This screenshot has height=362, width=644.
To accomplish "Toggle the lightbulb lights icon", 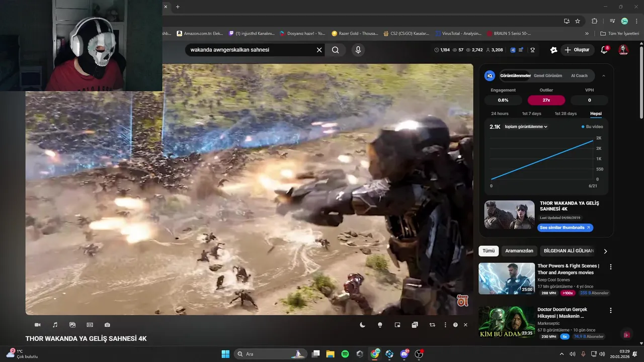I will [x=380, y=325].
